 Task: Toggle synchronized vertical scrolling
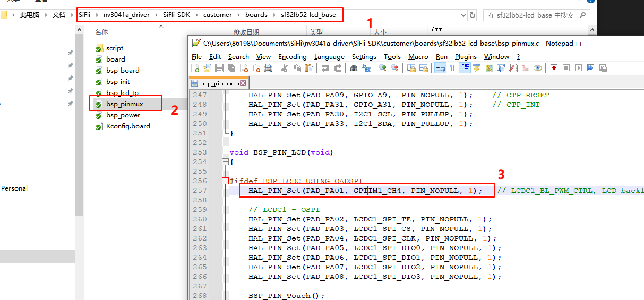coord(411,68)
